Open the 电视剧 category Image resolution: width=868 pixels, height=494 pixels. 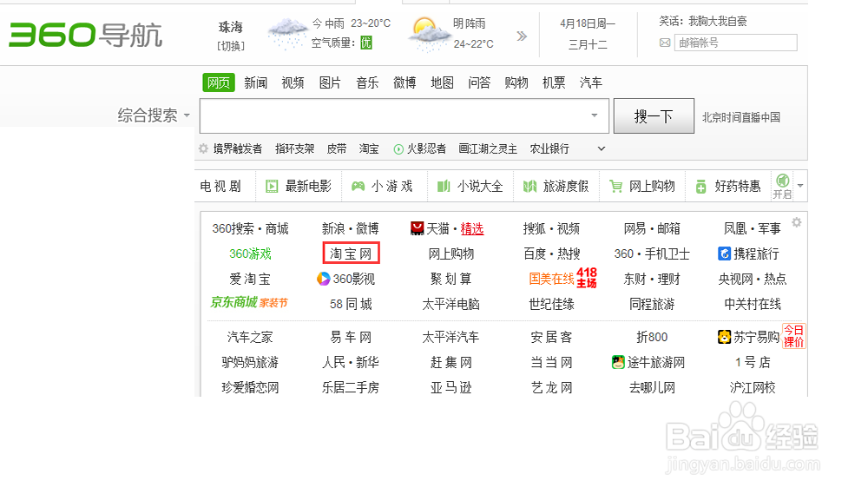220,186
